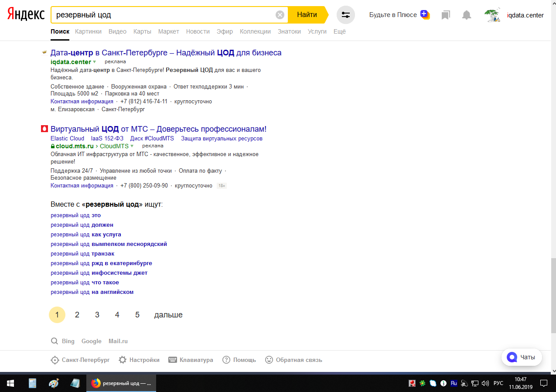This screenshot has height=392, width=556.
Task: Click the Skype tray icon
Action: [x=433, y=383]
